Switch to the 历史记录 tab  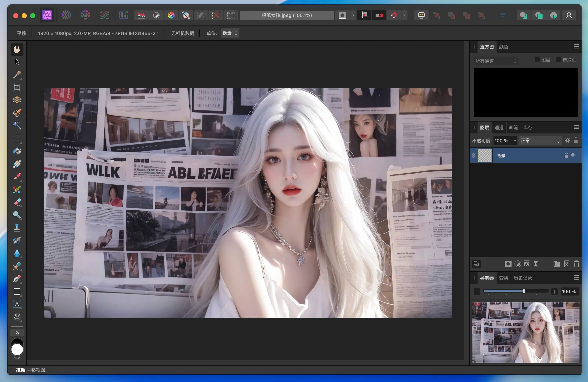pos(523,278)
